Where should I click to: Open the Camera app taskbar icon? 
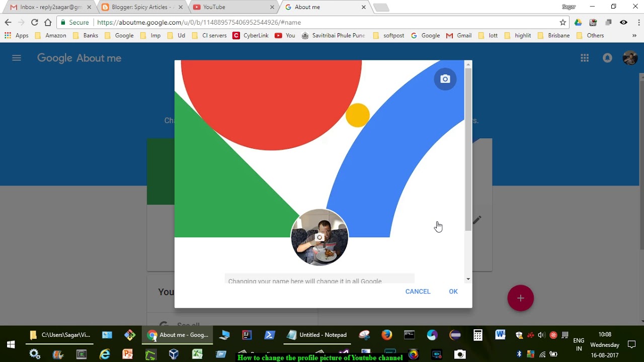tap(459, 354)
